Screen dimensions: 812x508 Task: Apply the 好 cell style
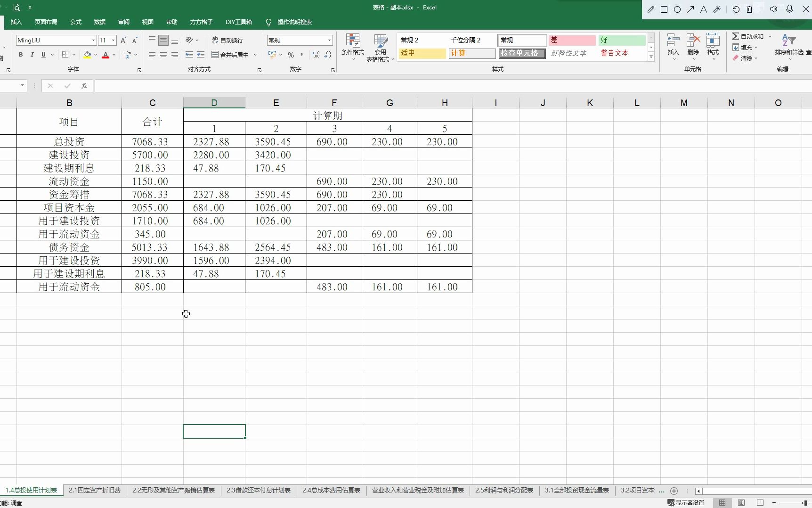point(622,40)
